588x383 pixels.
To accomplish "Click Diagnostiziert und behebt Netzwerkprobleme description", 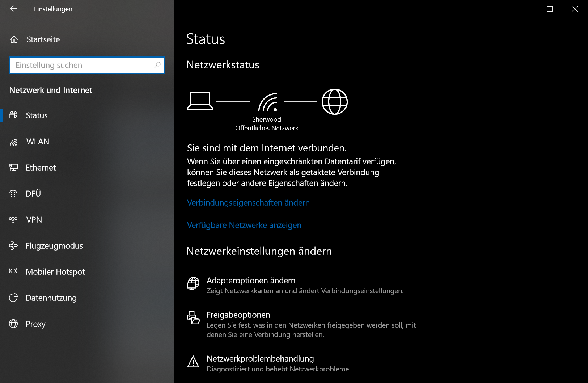I will point(279,369).
